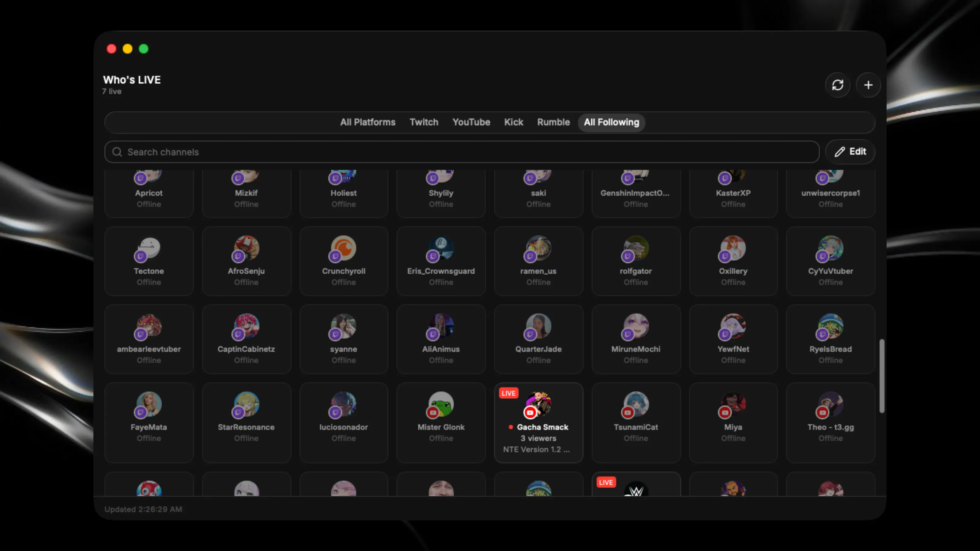Click the '7 live' count text

(112, 91)
